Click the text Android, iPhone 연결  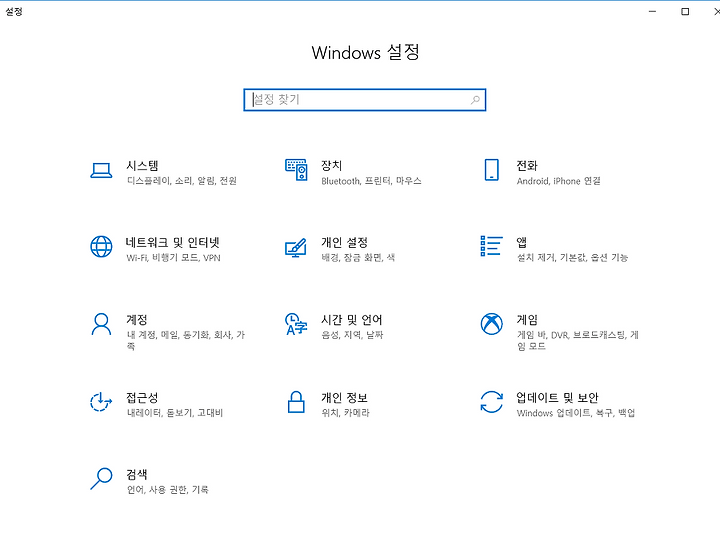pyautogui.click(x=558, y=181)
